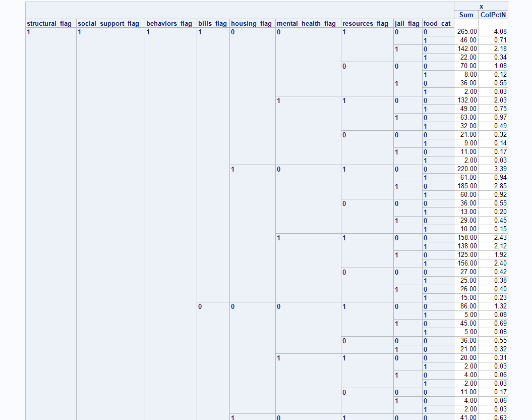The image size is (532, 420).
Task: Select the jail_flag cell containing 1 near 142.00
Action: point(397,49)
